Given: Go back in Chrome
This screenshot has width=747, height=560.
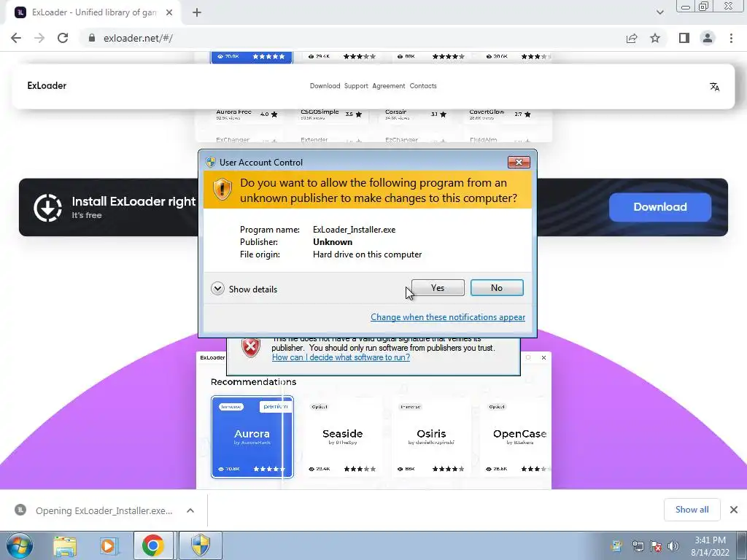Looking at the screenshot, I should (x=16, y=38).
